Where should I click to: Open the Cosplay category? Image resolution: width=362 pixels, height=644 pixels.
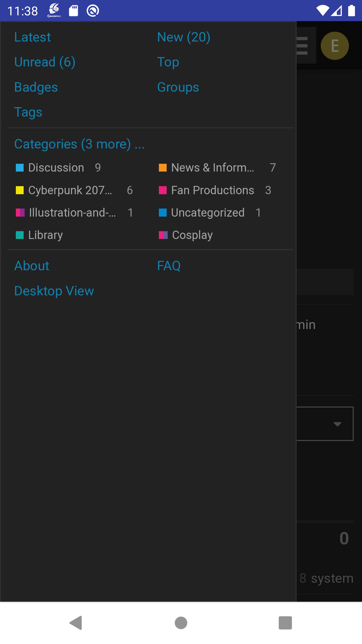pos(192,235)
